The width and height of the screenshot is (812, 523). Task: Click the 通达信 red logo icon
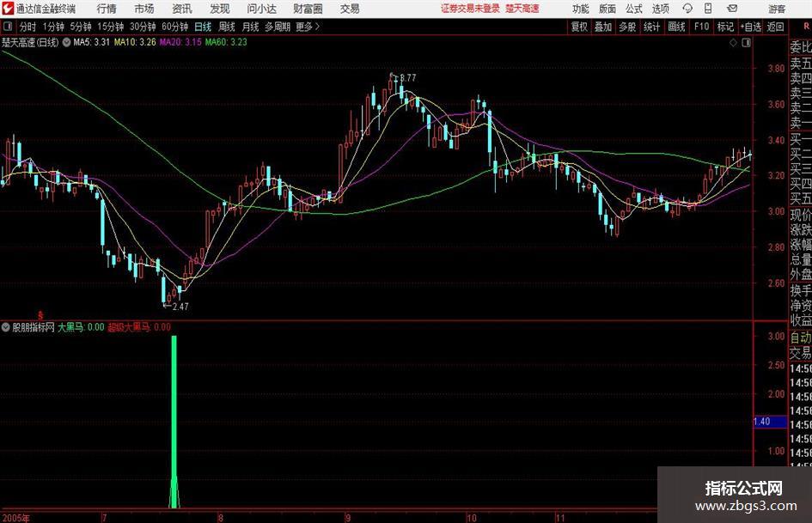(x=7, y=9)
